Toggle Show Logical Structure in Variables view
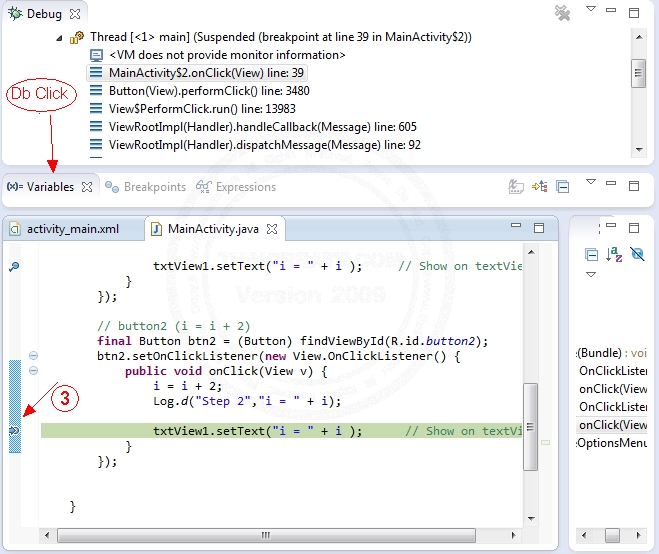The image size is (659, 554). pos(540,186)
